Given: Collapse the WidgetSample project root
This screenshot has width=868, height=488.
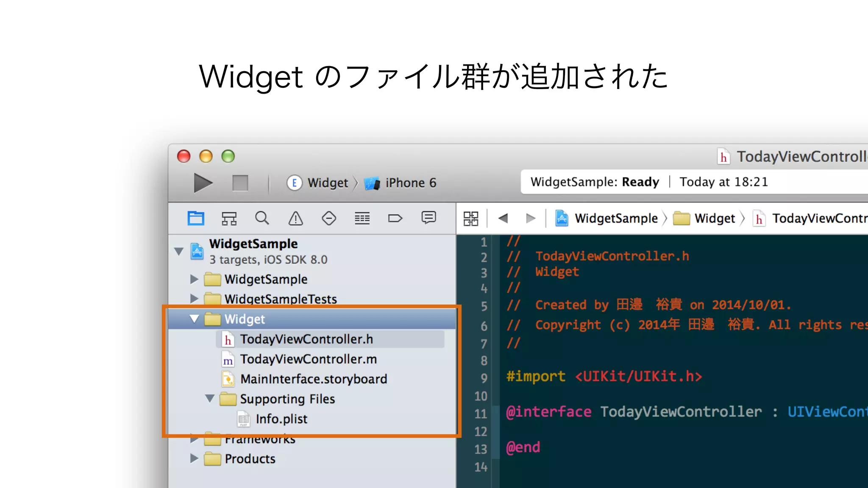Looking at the screenshot, I should [179, 251].
